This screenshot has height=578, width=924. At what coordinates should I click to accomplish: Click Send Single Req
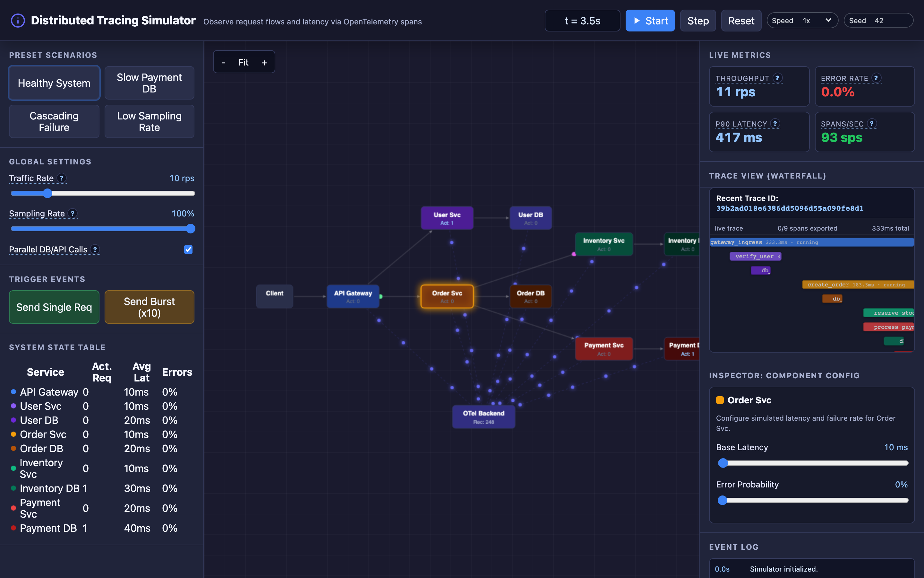point(54,307)
